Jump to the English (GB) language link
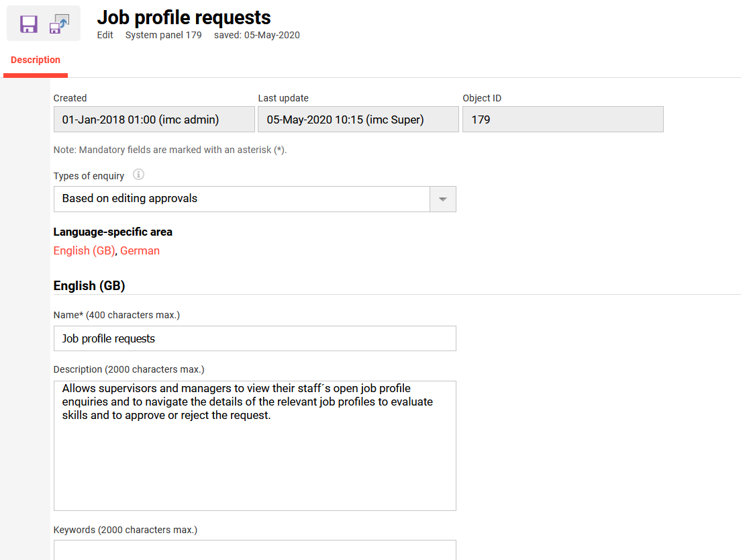 point(84,250)
